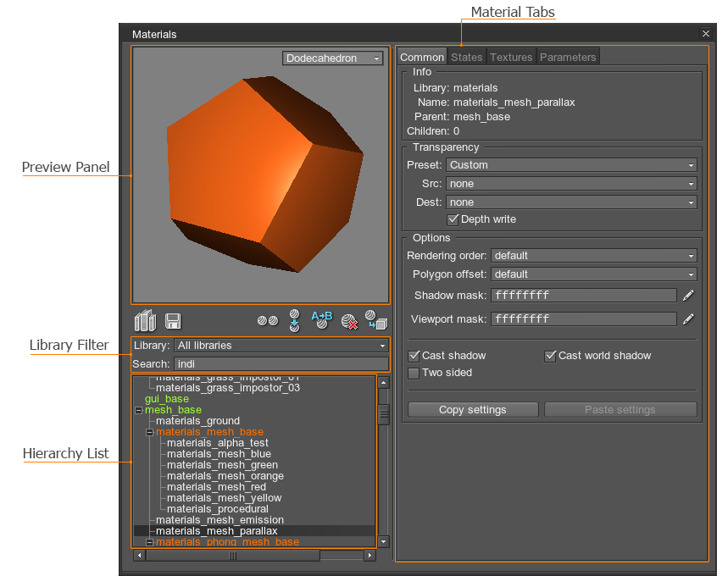Select the materials_phong_mesh_base material
This screenshot has height=576, width=728.
pos(227,542)
